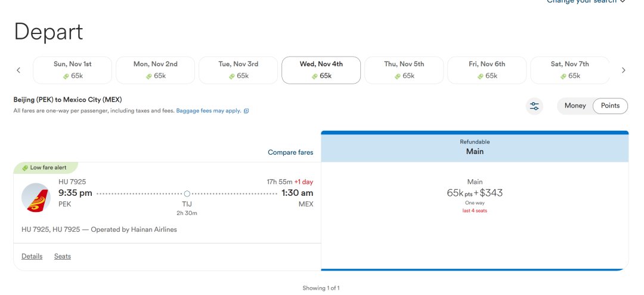Screen dimensions: 644x295
Task: Select the Sat, Nov 7th date tab
Action: 569,70
